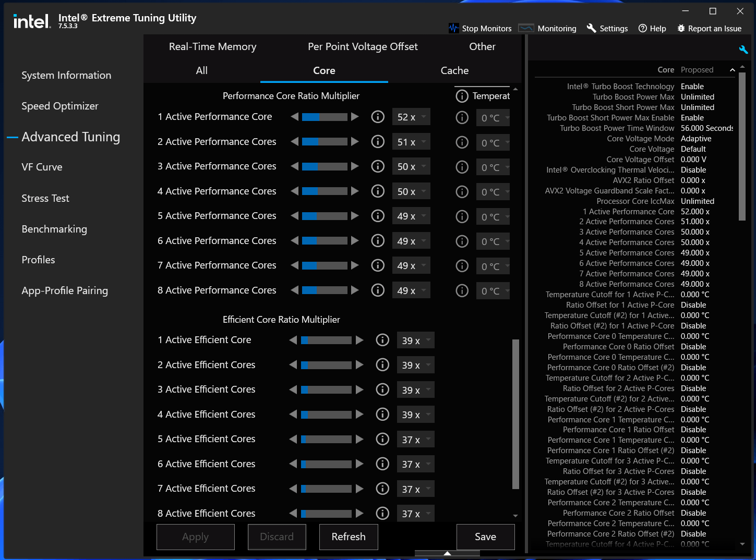Screen dimensions: 756x560
Task: Increase 6 Active Performance Cores ratio with right arrow
Action: click(x=355, y=240)
